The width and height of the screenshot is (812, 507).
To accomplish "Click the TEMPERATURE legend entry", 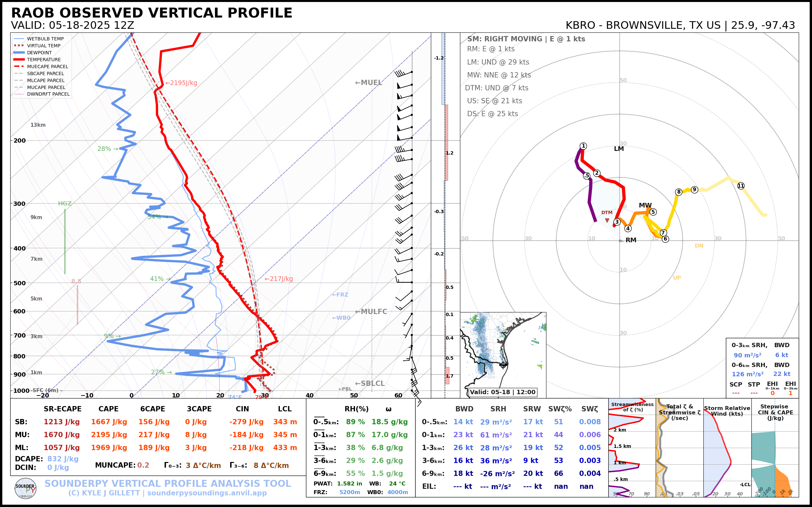I will [44, 60].
